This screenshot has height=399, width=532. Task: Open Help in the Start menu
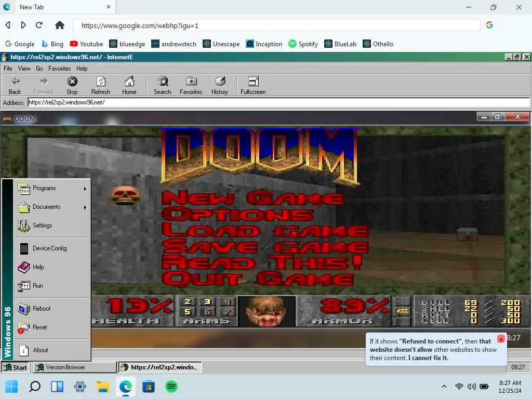[x=52, y=267]
